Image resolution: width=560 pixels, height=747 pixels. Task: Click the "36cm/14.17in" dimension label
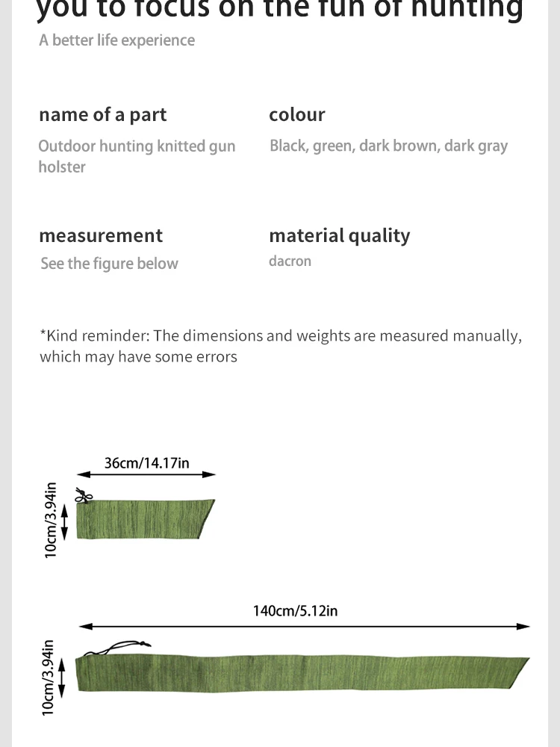point(146,463)
